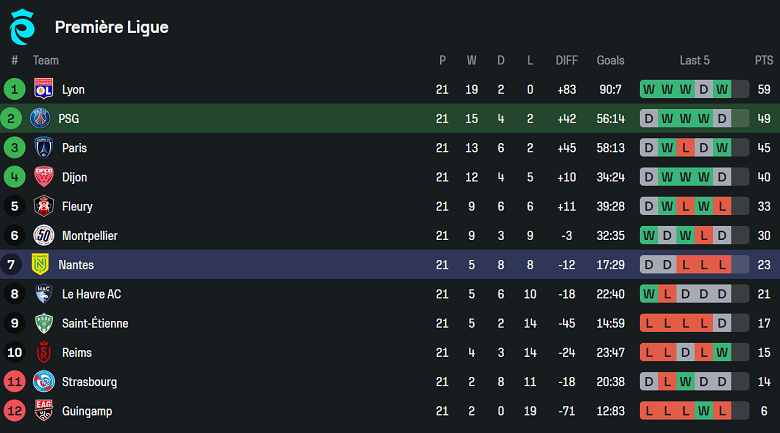Click the red rank 12 position badge
This screenshot has height=433, width=780.
pyautogui.click(x=14, y=411)
